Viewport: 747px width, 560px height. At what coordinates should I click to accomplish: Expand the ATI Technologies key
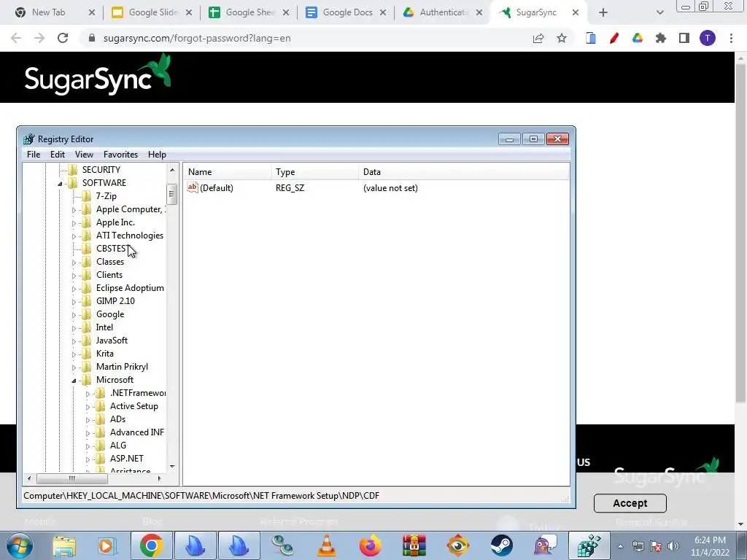74,236
